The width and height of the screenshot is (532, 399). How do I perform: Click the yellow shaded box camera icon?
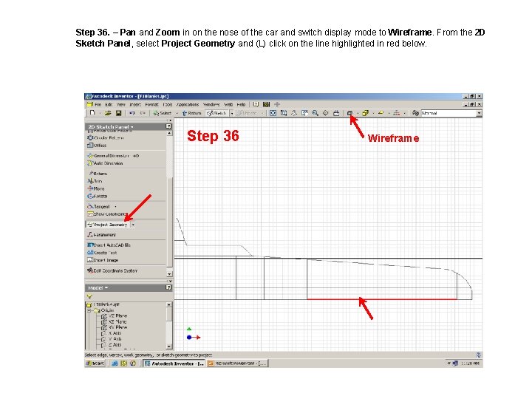(x=365, y=113)
